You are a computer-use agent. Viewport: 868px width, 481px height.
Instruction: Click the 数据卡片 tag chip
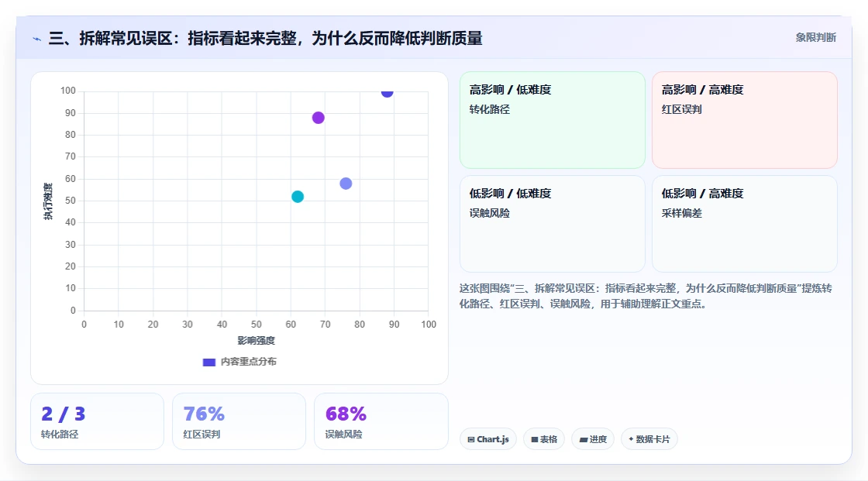(x=649, y=439)
